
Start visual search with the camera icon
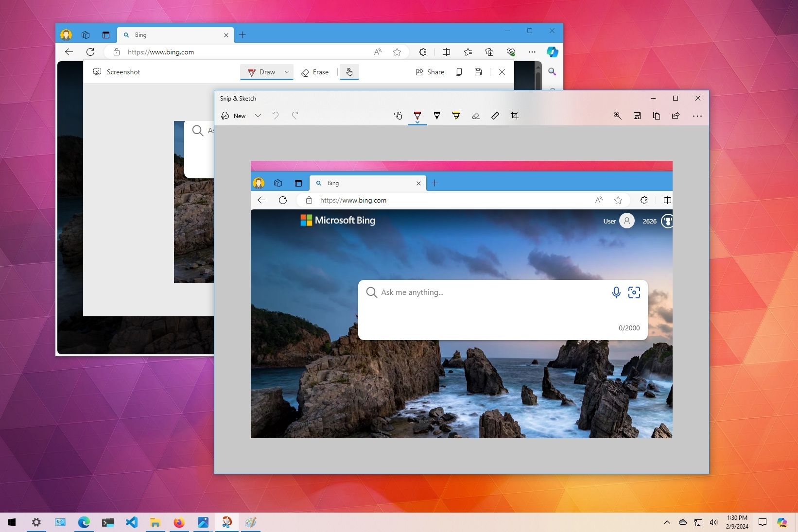[634, 292]
